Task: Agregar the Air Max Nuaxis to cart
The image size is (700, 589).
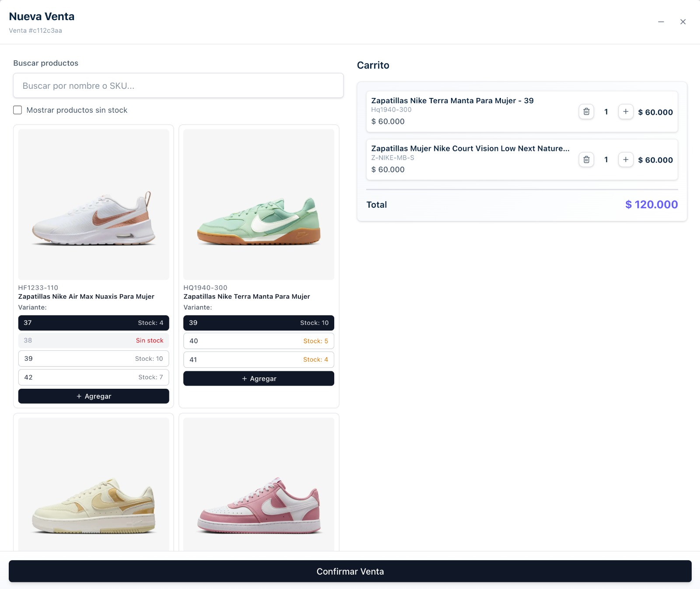Action: pos(93,396)
